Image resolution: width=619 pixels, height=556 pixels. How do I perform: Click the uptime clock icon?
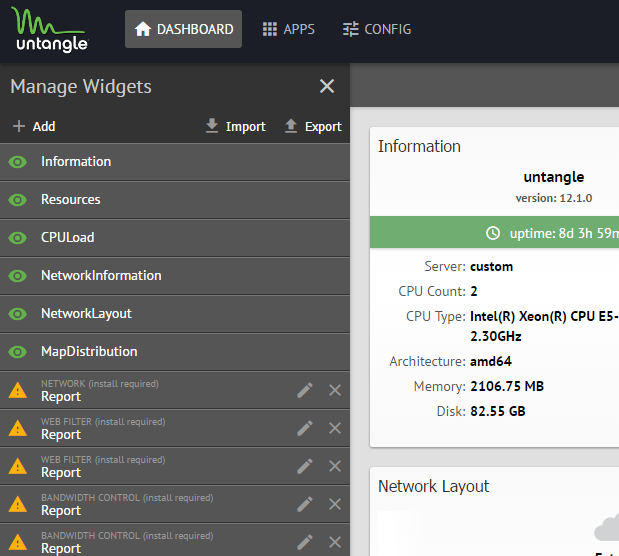(x=493, y=233)
